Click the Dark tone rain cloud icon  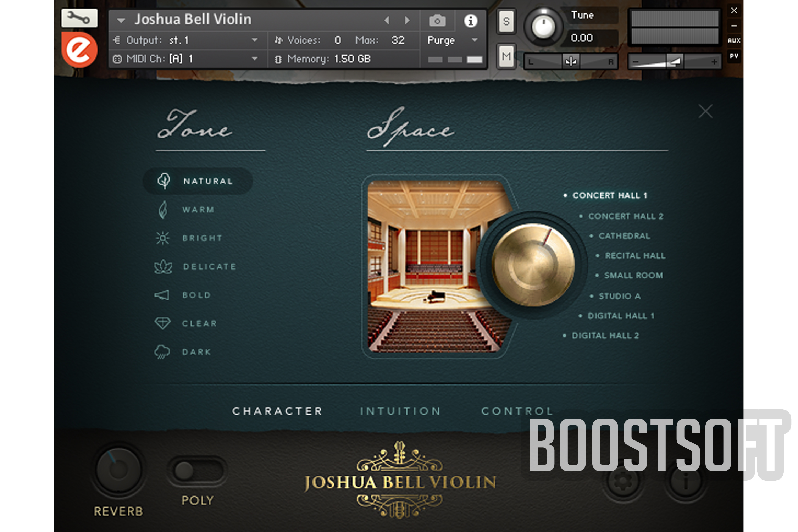click(x=162, y=352)
